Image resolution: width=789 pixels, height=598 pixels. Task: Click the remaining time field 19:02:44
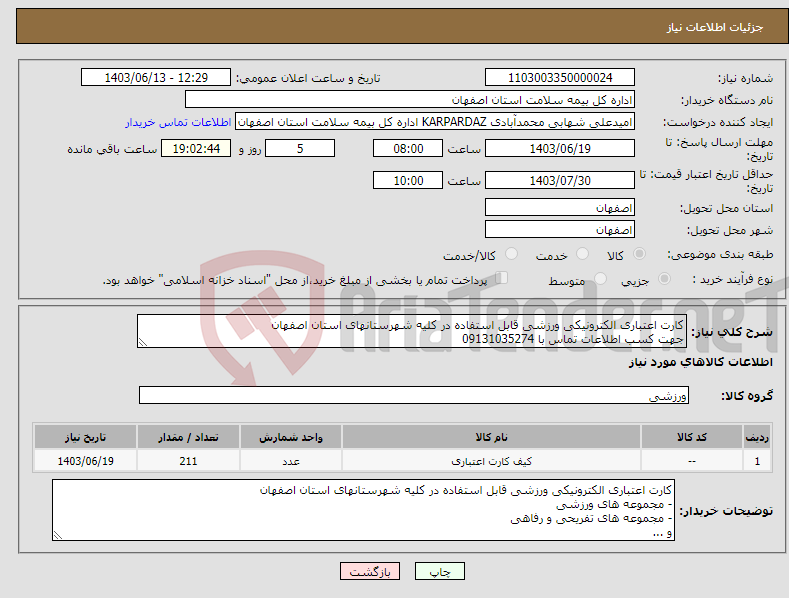pos(196,148)
